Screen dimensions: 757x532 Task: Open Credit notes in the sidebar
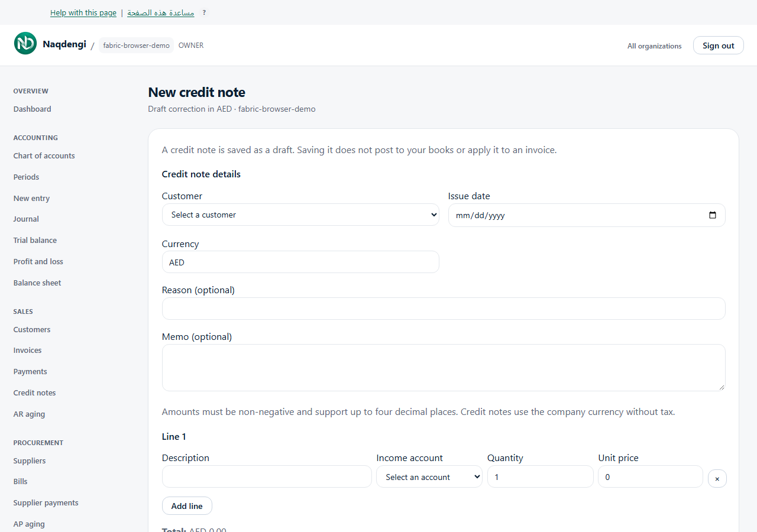[34, 393]
